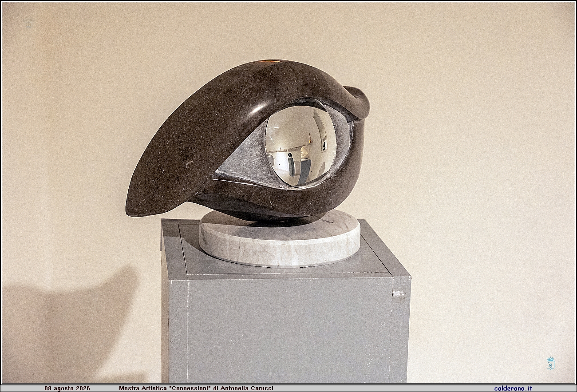Click the blue crowned crest watermark
577x392 pixels.
[550, 363]
